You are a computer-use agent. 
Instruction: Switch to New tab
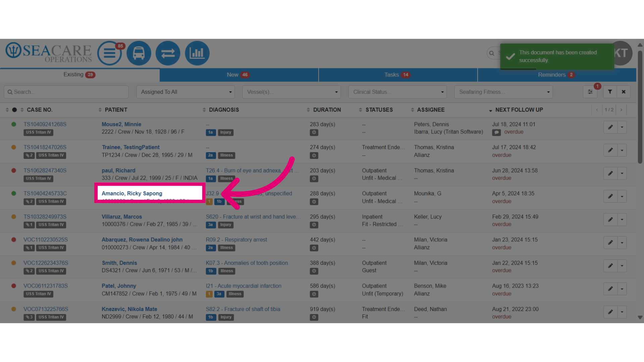click(238, 75)
